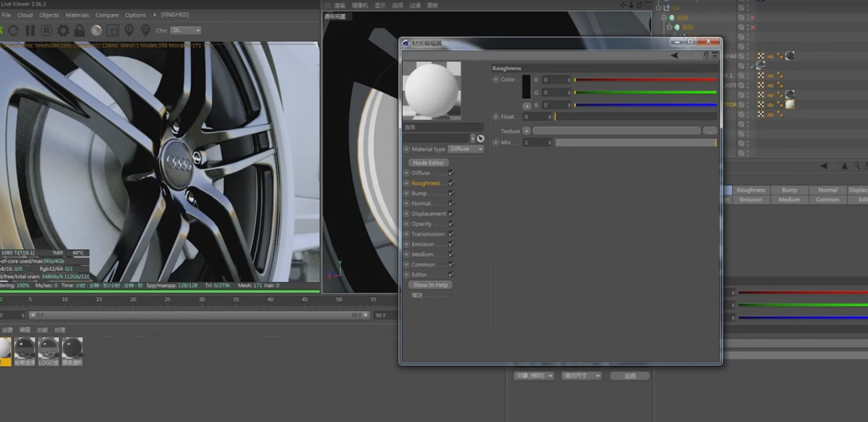Click the up arrow icon in attribute panel header

tap(845, 166)
